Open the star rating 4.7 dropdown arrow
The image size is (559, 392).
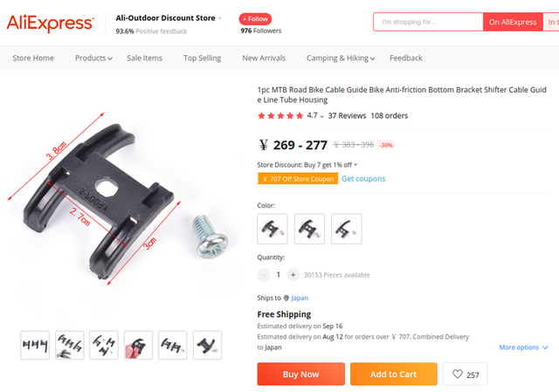(x=322, y=116)
